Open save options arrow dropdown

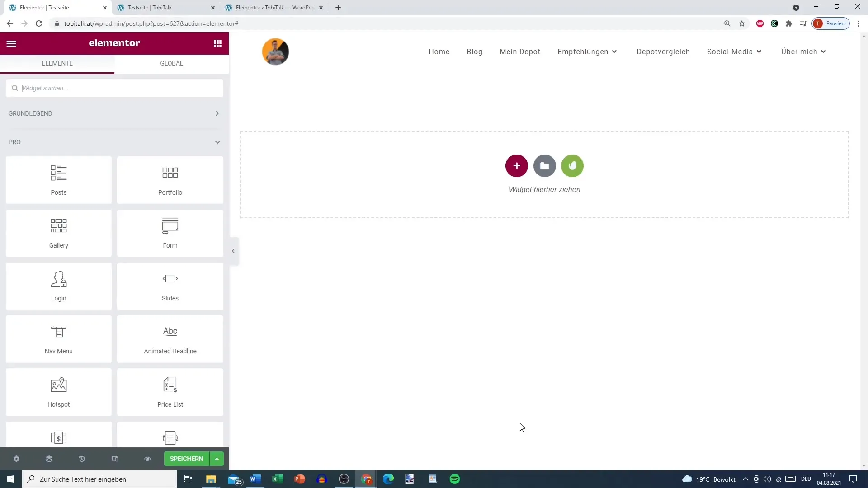pos(217,459)
